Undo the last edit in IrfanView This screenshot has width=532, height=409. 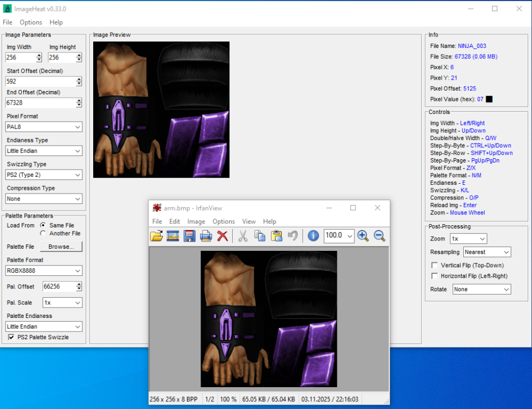pyautogui.click(x=293, y=236)
